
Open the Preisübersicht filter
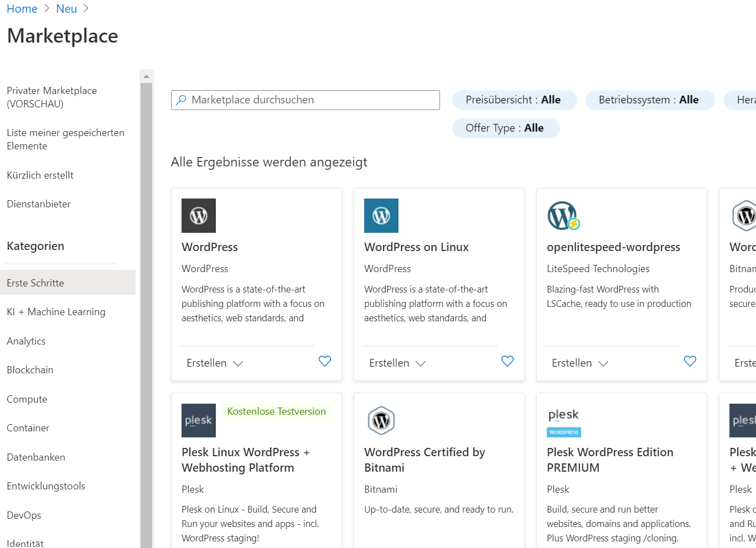point(514,100)
